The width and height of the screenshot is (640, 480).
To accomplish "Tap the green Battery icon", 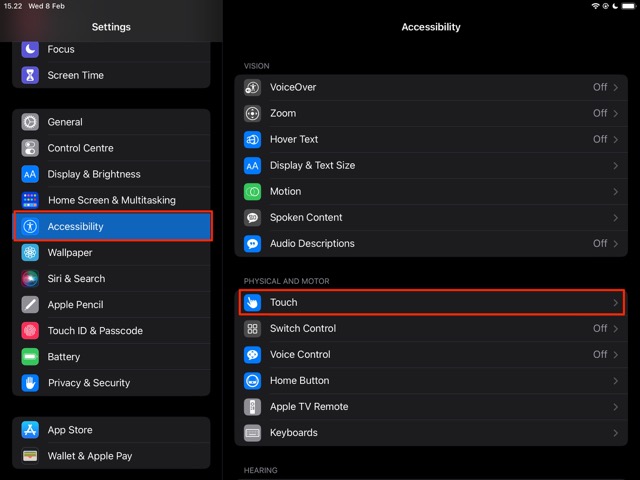I will 30,357.
